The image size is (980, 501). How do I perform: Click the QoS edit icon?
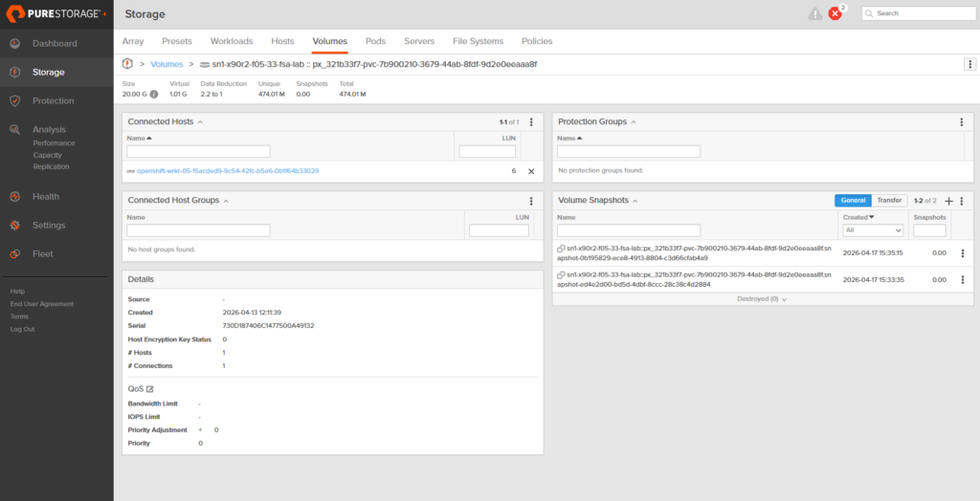click(x=150, y=389)
